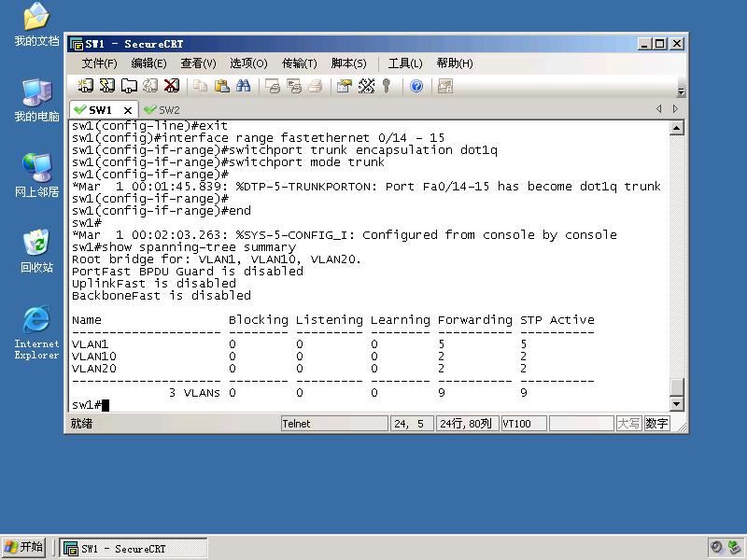Click the Print printer icon
Image resolution: width=747 pixels, height=560 pixels.
[316, 86]
